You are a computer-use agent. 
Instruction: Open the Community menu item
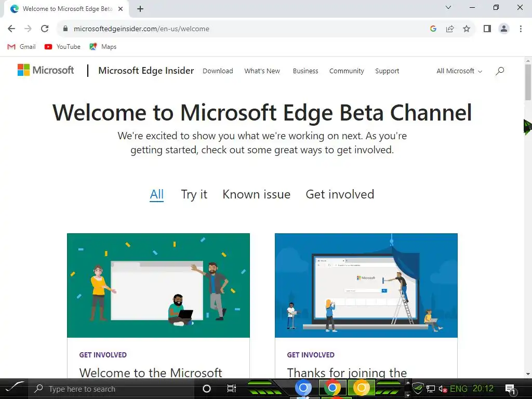point(347,71)
